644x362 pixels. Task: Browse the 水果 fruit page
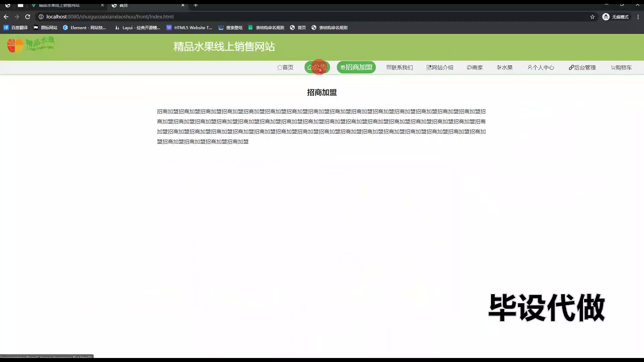pos(505,67)
